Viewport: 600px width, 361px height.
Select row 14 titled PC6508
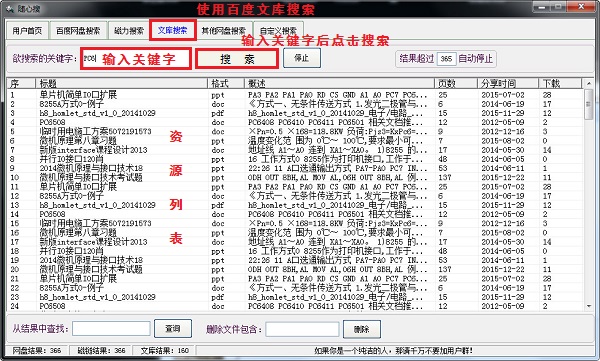point(295,214)
